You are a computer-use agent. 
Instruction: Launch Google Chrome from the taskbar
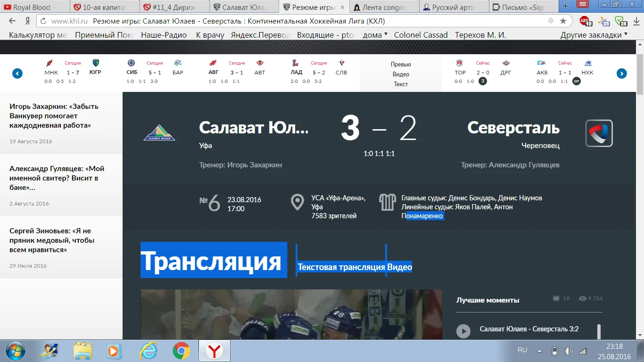[181, 351]
